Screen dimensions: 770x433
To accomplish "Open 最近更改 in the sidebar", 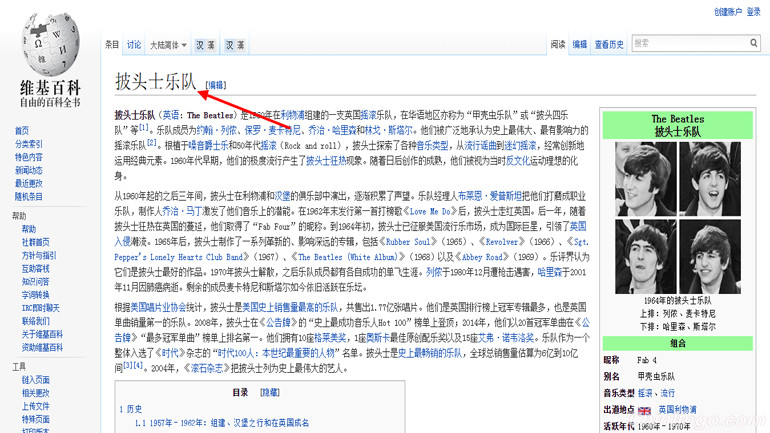I will click(28, 183).
